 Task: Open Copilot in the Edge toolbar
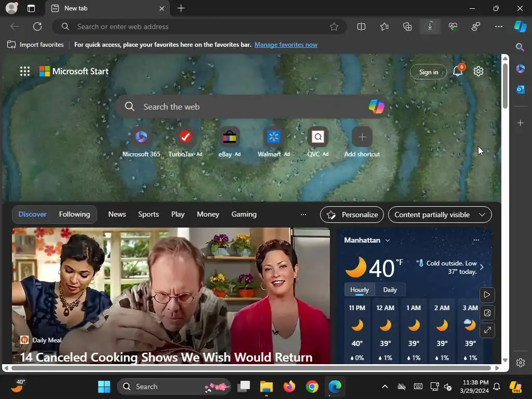point(521,26)
